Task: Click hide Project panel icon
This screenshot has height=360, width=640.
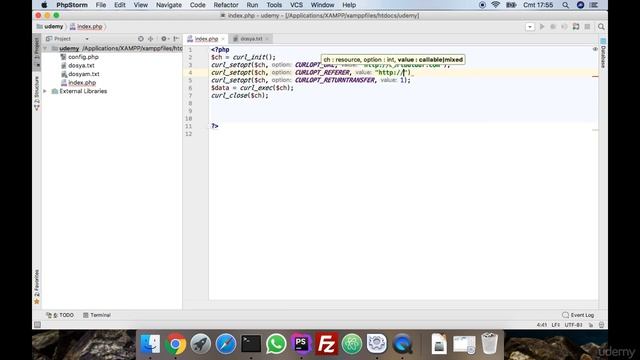Action: [176, 39]
